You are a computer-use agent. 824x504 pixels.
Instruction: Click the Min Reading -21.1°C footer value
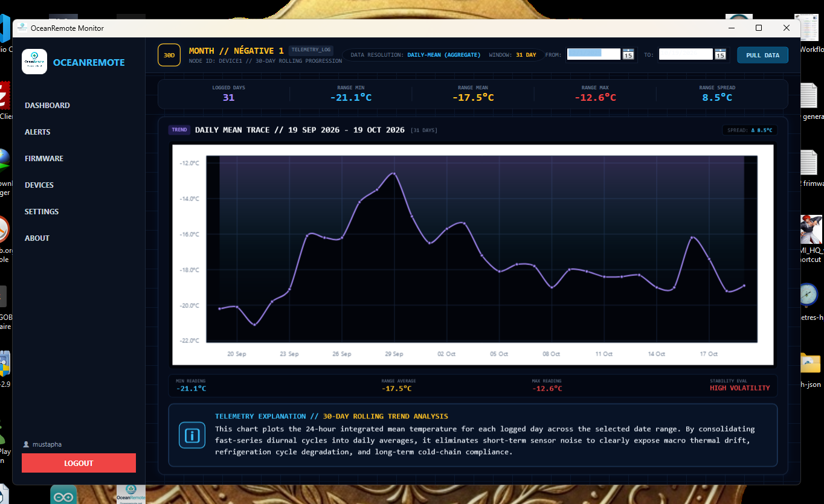click(191, 388)
